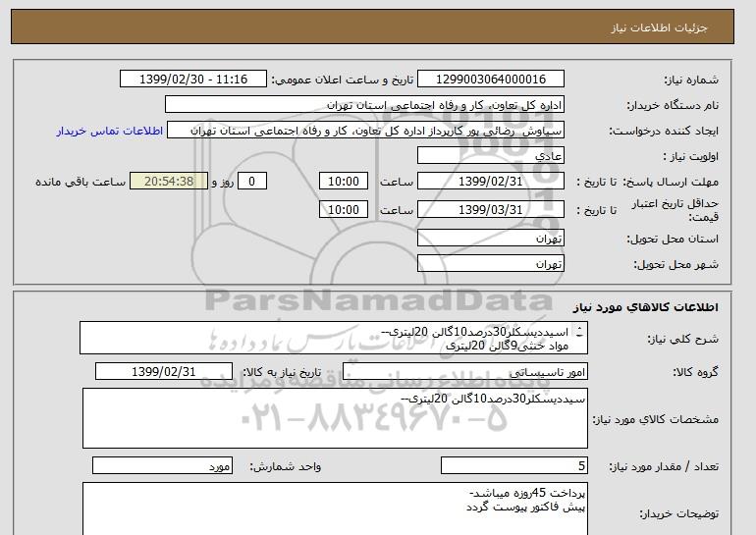Click the remaining time countdown 20:54:38
Screen dimensions: 756x535
tap(169, 182)
